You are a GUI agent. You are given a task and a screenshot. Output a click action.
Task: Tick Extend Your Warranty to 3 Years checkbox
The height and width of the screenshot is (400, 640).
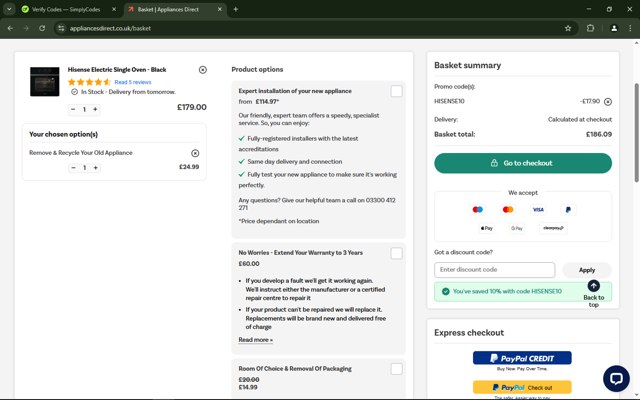[x=396, y=253]
